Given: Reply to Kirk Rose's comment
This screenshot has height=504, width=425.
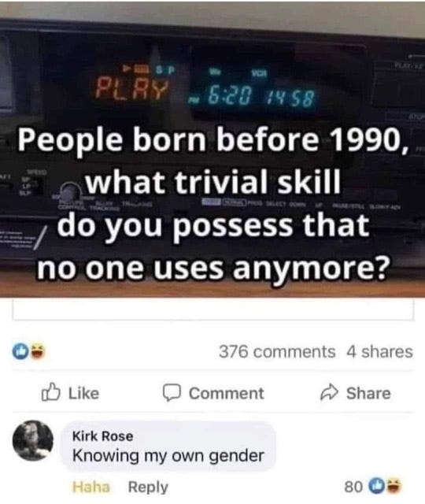Looking at the screenshot, I should 148,487.
